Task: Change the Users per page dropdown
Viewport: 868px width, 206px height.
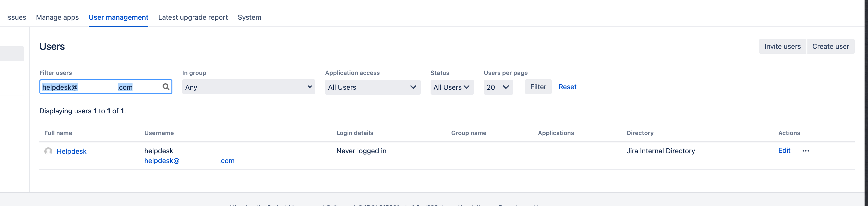Action: pos(498,87)
